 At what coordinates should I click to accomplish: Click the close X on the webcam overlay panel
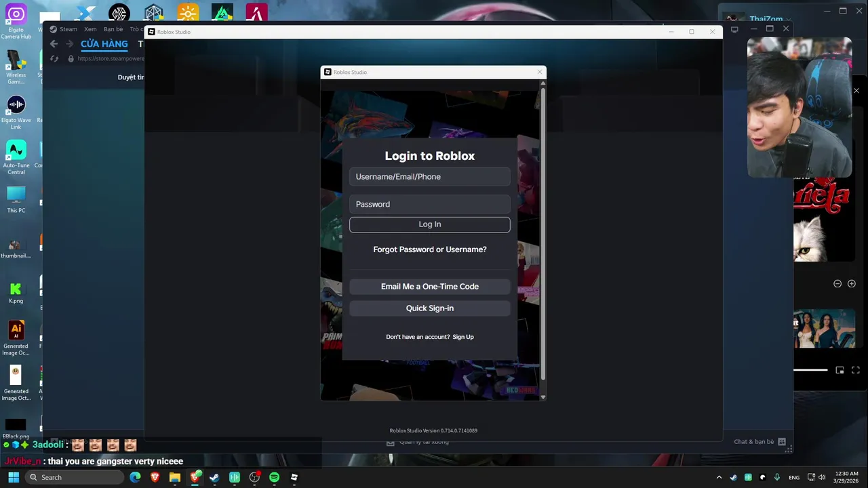[856, 90]
